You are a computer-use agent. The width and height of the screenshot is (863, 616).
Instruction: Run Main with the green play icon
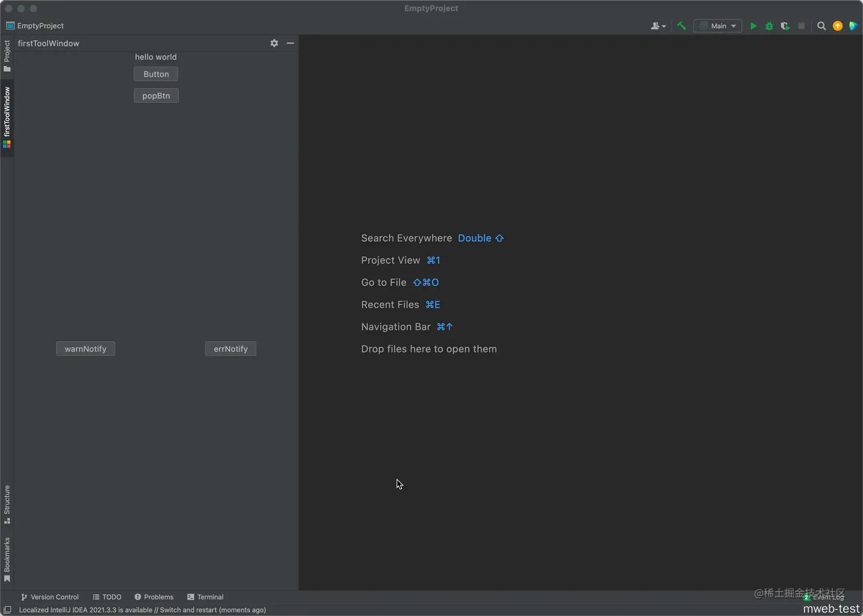point(753,26)
